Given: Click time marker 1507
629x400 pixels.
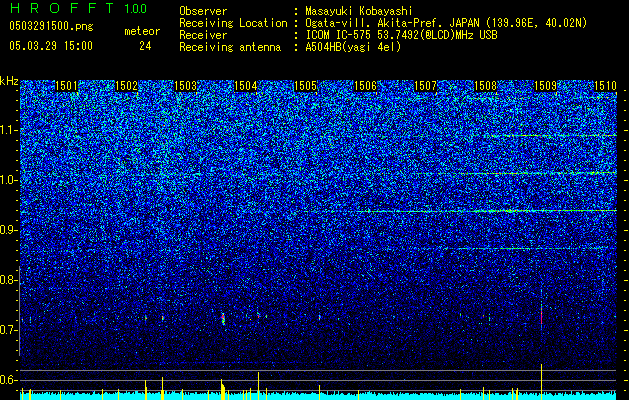Looking at the screenshot, I should (426, 86).
